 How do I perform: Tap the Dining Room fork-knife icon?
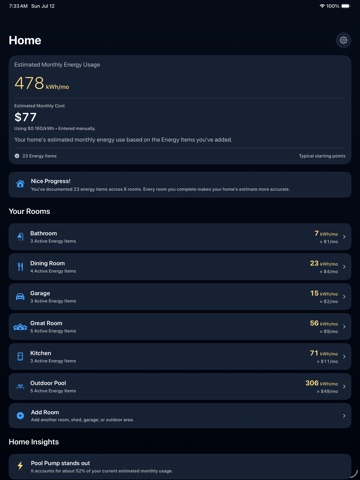[x=20, y=267]
